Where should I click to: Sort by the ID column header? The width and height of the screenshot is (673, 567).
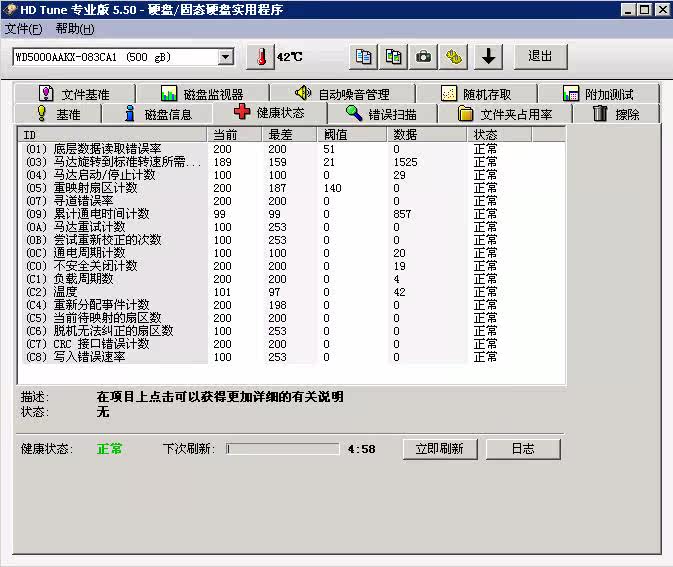(x=112, y=135)
